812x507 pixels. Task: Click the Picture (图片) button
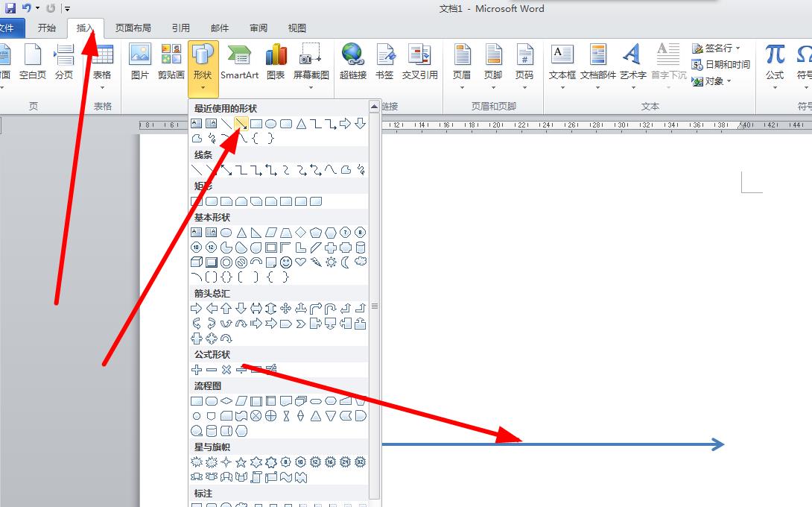point(140,62)
